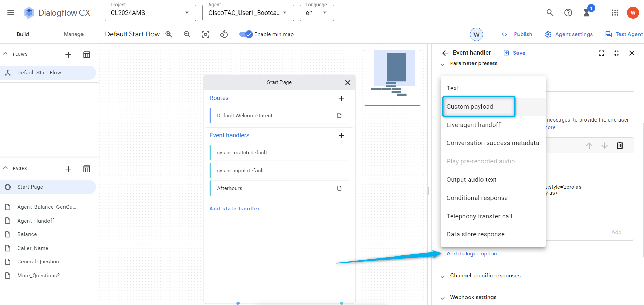
Task: Select Output audio text option
Action: pos(493,180)
